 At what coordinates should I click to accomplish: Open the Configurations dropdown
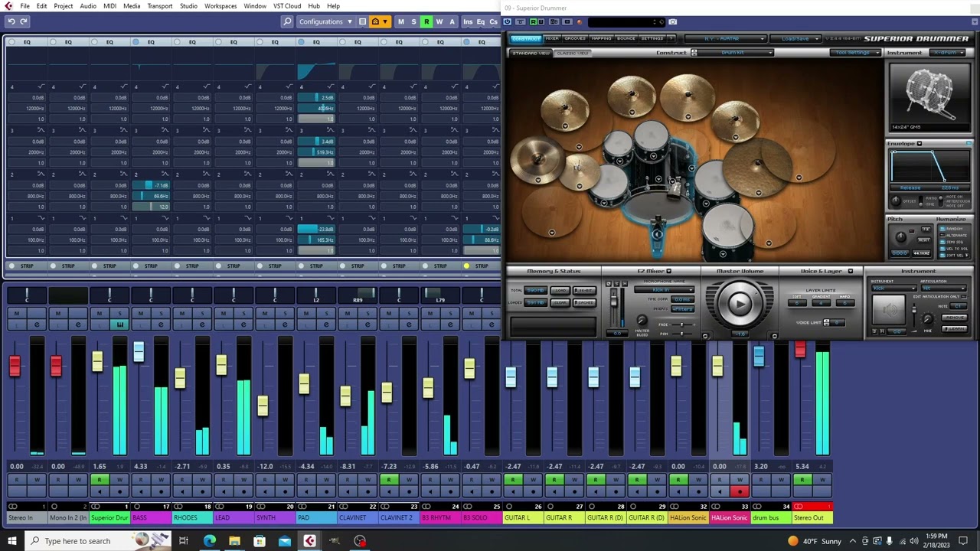click(x=325, y=21)
